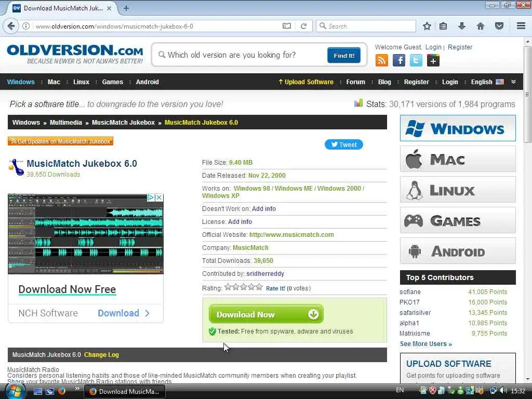The image size is (532, 399).
Task: Open the Windows sidebar category banner
Action: (x=458, y=128)
